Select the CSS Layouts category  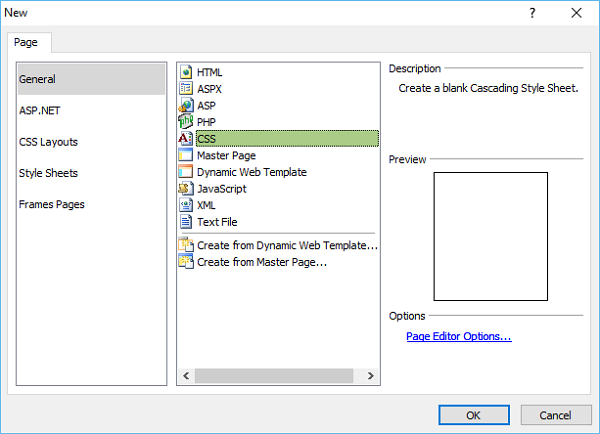point(48,142)
